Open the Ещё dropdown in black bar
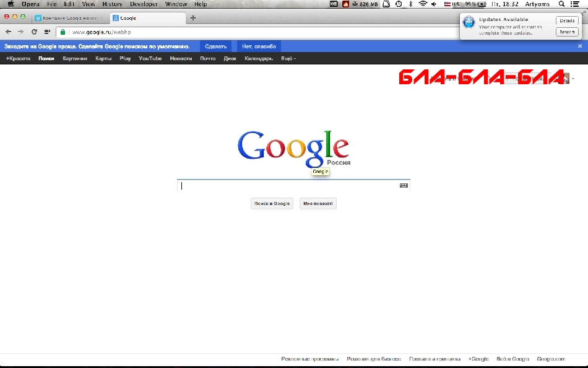The image size is (588, 368). pyautogui.click(x=288, y=58)
